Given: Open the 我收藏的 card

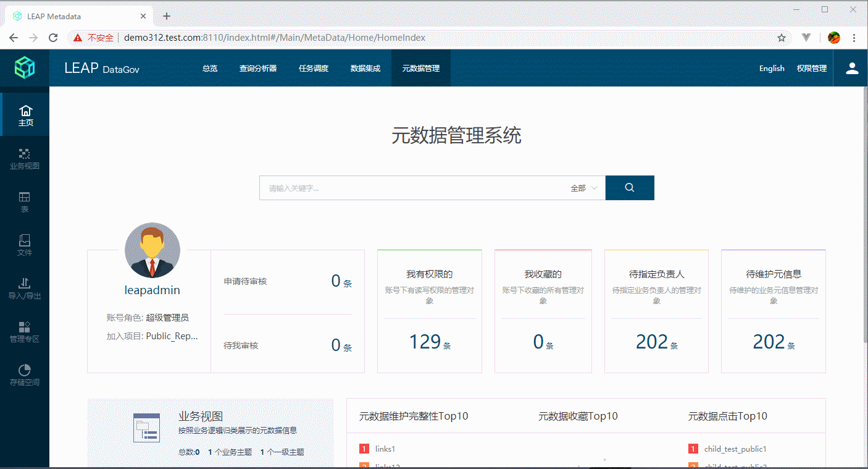Looking at the screenshot, I should 543,311.
